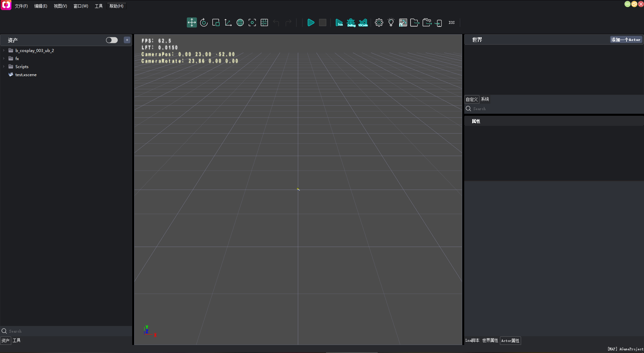Select the b_cosplay_003_ub_2 folder row
The image size is (644, 353).
[x=66, y=50]
